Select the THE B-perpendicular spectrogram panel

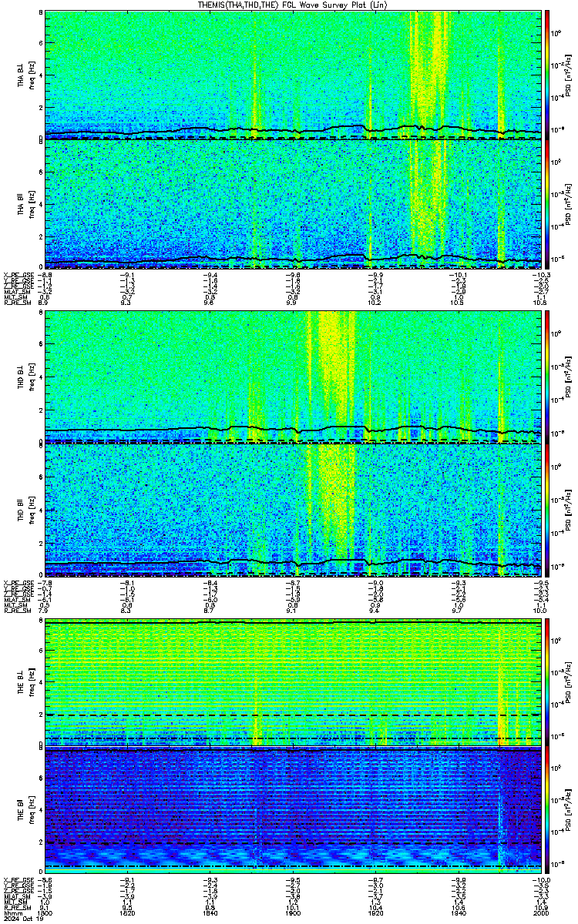[x=293, y=682]
